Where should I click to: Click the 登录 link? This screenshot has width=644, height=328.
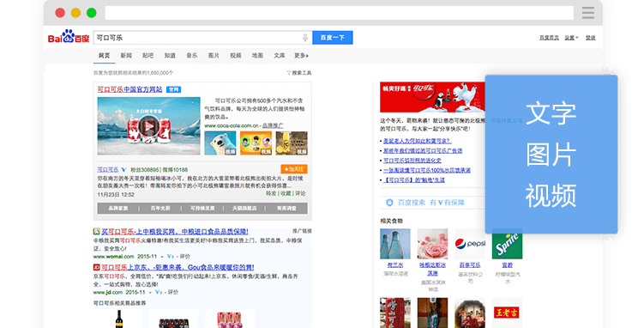coord(591,38)
